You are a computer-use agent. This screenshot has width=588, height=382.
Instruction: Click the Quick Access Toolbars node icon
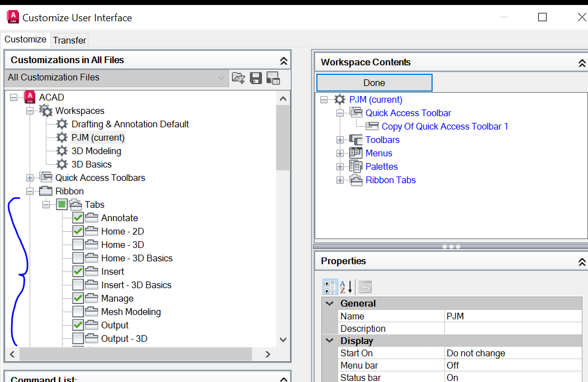coord(46,177)
